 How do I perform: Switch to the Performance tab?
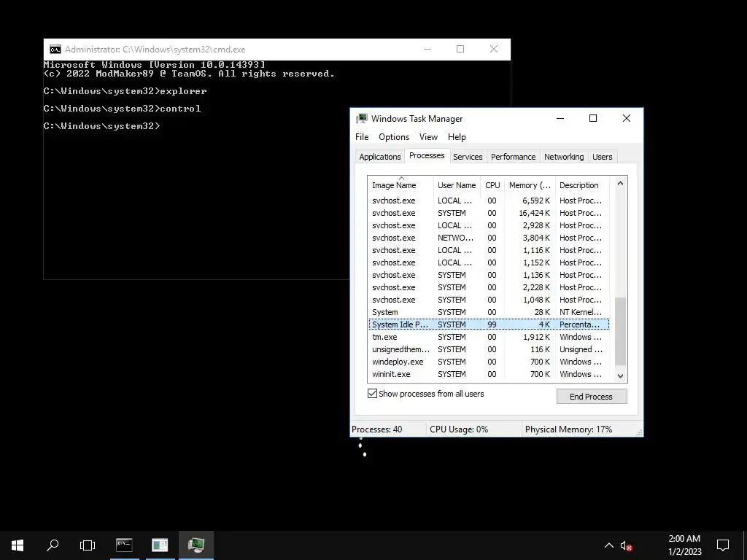pyautogui.click(x=513, y=157)
